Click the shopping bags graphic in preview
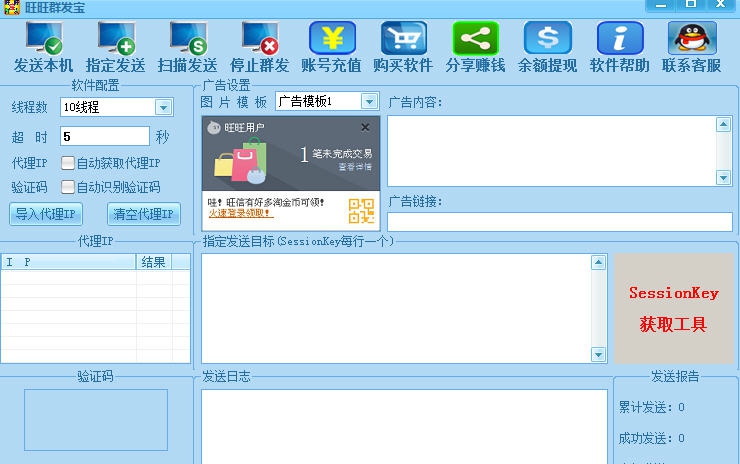Image resolution: width=740 pixels, height=464 pixels. point(240,160)
